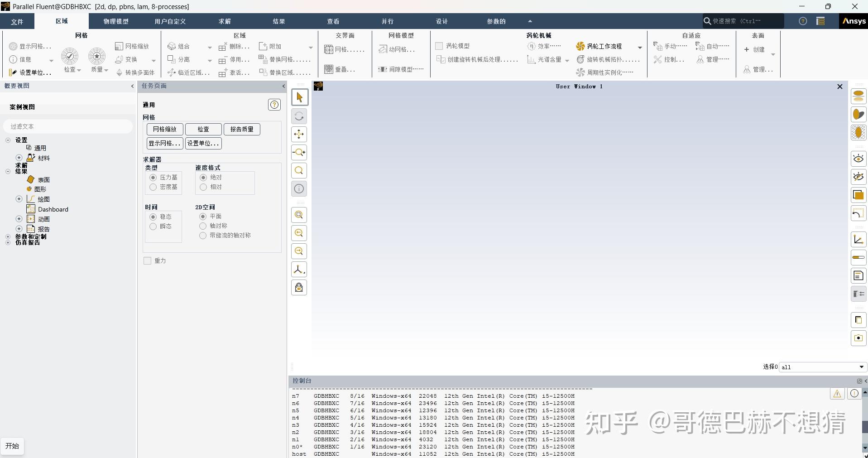
Task: Switch to the 结果 tab
Action: tap(279, 21)
